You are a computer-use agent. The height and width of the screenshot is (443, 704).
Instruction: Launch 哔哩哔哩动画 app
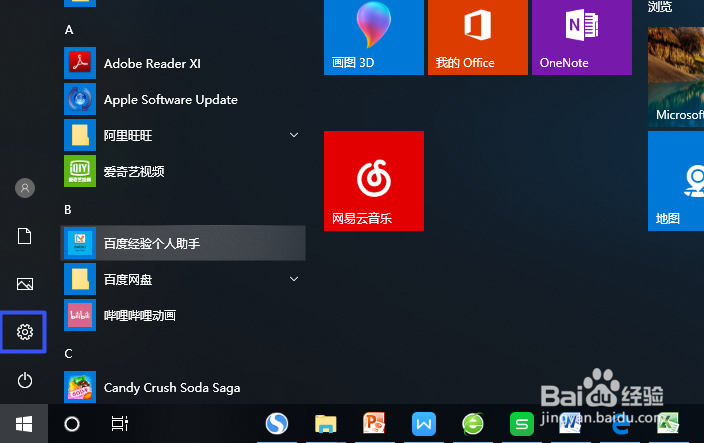point(183,315)
